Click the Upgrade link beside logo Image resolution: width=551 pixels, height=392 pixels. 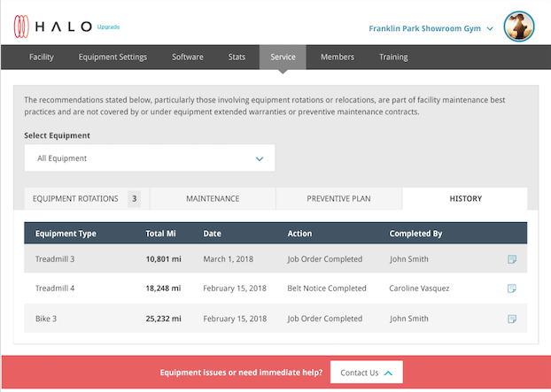108,27
